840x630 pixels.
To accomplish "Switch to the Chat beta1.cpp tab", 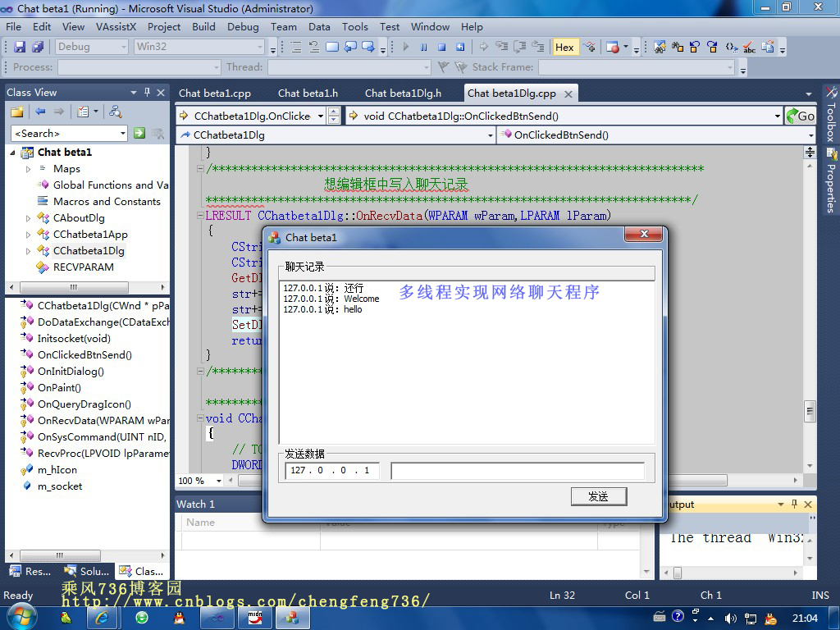I will (215, 94).
